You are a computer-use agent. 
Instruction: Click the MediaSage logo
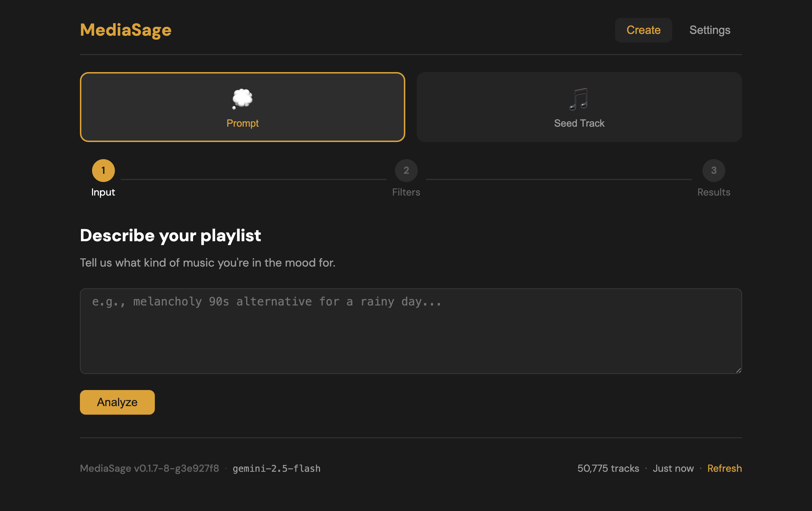(126, 30)
